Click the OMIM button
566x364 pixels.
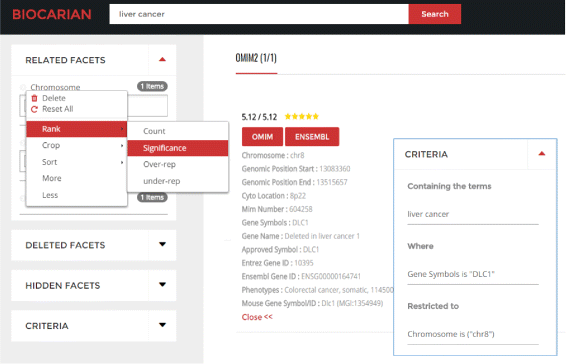(262, 137)
